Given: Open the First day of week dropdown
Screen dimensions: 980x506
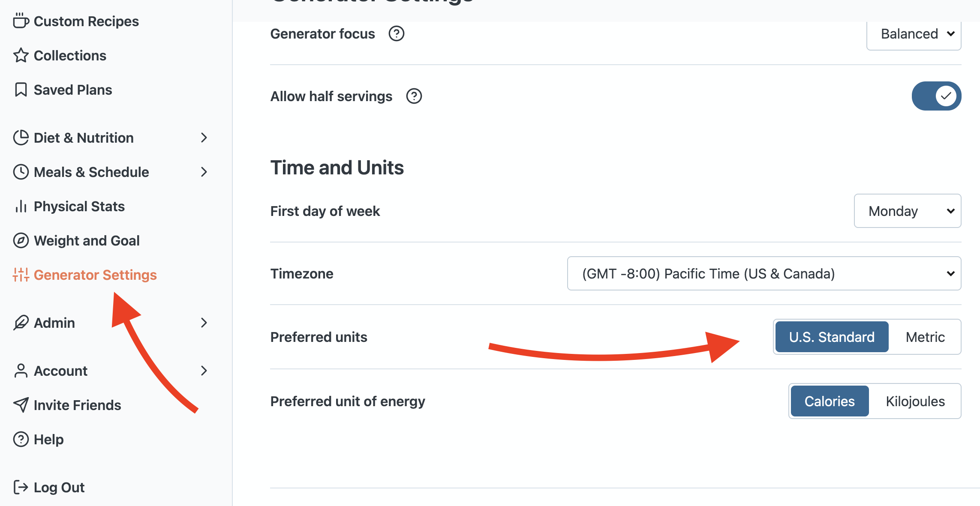Looking at the screenshot, I should click(x=907, y=211).
